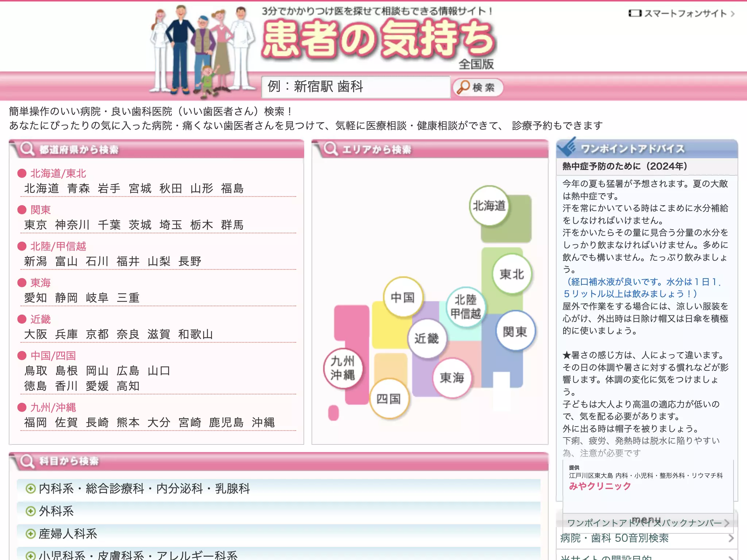Select the 東北 bubble on the map
747x560 pixels.
click(512, 274)
